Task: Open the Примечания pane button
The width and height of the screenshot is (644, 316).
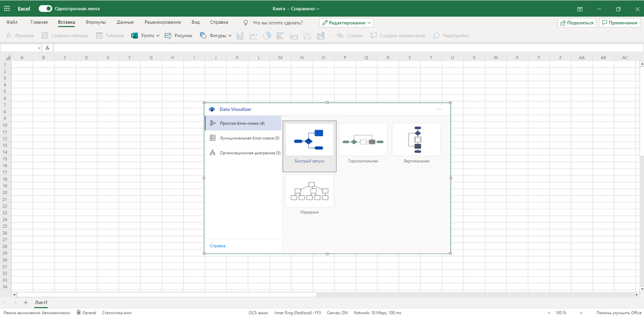Action: coord(620,23)
